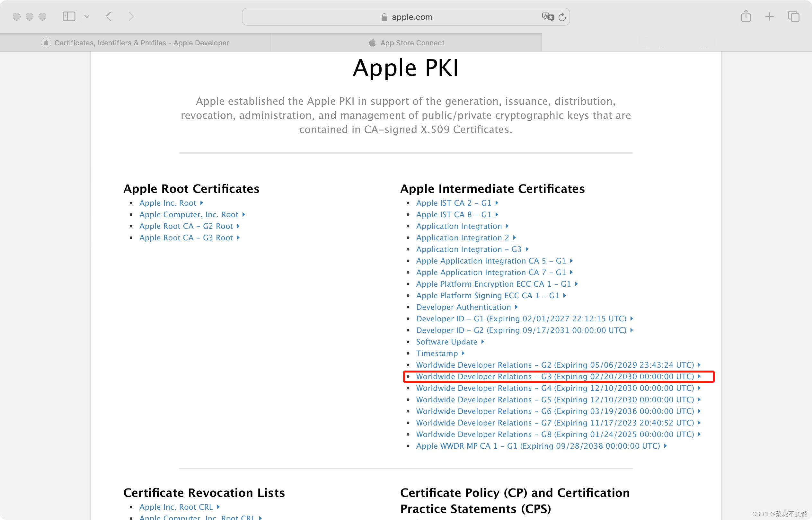Open a new tab with plus icon

(x=769, y=16)
